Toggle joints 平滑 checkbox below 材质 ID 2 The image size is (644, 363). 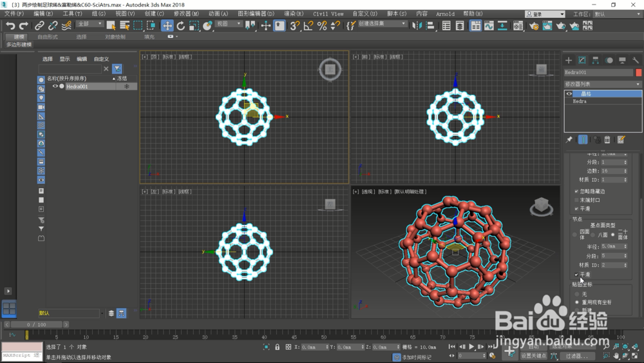tap(576, 274)
